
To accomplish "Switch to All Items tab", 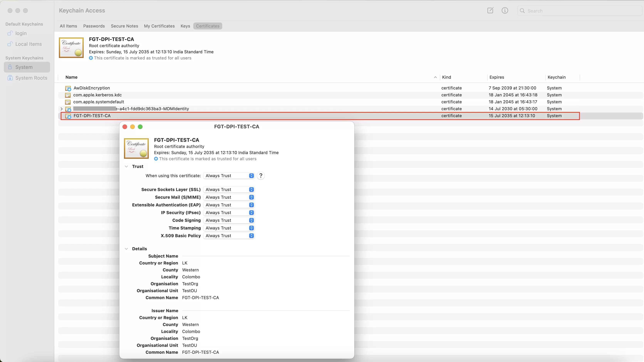I will click(x=68, y=26).
